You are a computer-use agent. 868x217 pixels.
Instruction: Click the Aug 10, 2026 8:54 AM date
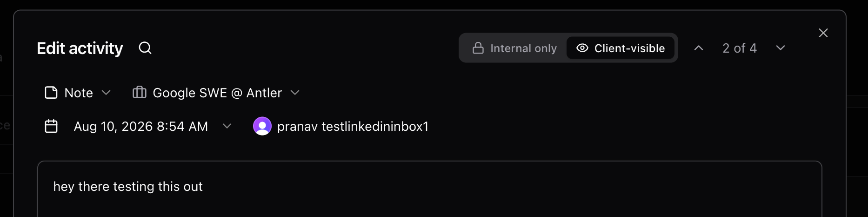click(x=141, y=126)
